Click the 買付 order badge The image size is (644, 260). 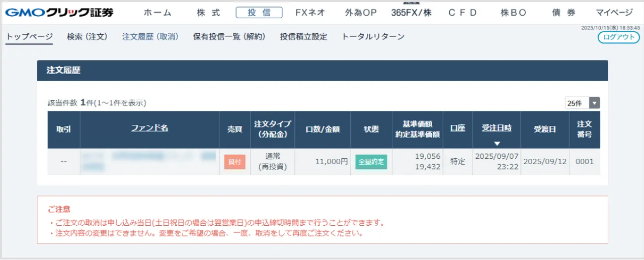tap(234, 162)
